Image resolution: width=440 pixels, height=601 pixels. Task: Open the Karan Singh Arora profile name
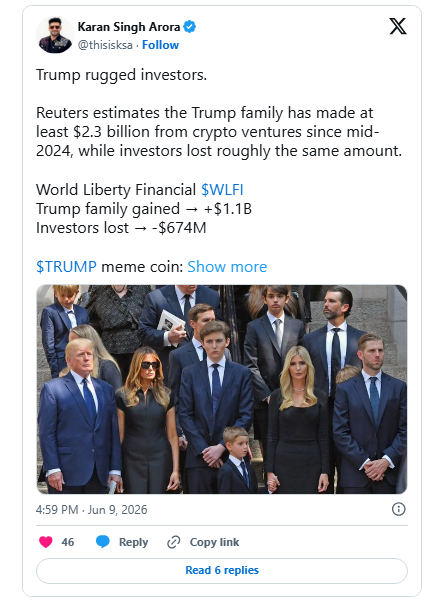(x=129, y=27)
